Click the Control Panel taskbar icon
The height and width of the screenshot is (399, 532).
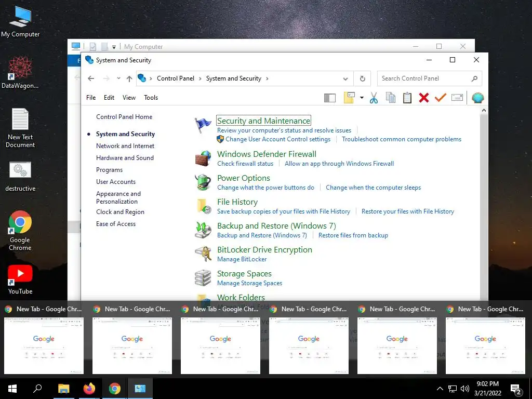coord(140,389)
